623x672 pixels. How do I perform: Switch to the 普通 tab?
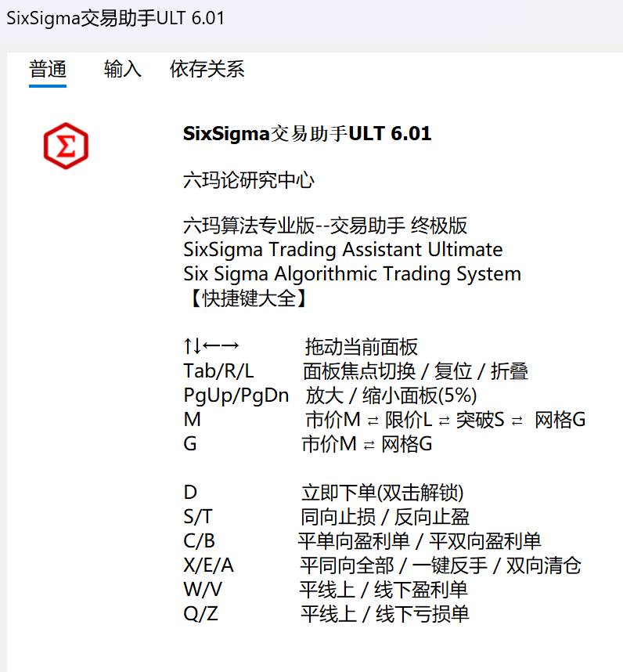coord(48,69)
